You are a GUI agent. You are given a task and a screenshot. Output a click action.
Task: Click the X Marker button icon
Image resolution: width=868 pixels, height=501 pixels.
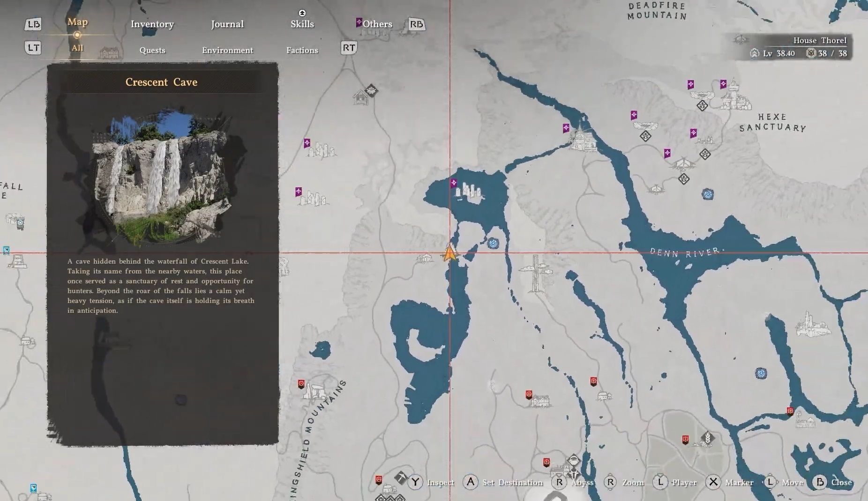tap(713, 482)
